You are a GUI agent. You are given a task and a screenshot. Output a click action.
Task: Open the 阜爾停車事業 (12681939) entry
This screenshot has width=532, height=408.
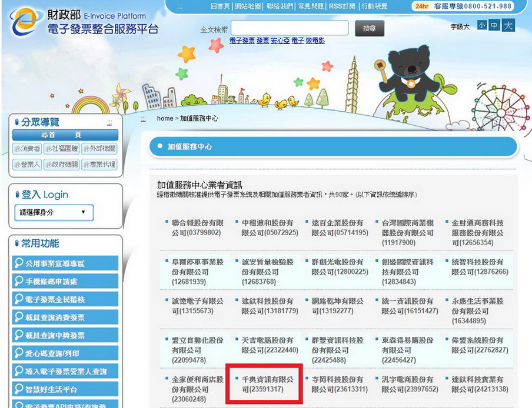pyautogui.click(x=198, y=272)
